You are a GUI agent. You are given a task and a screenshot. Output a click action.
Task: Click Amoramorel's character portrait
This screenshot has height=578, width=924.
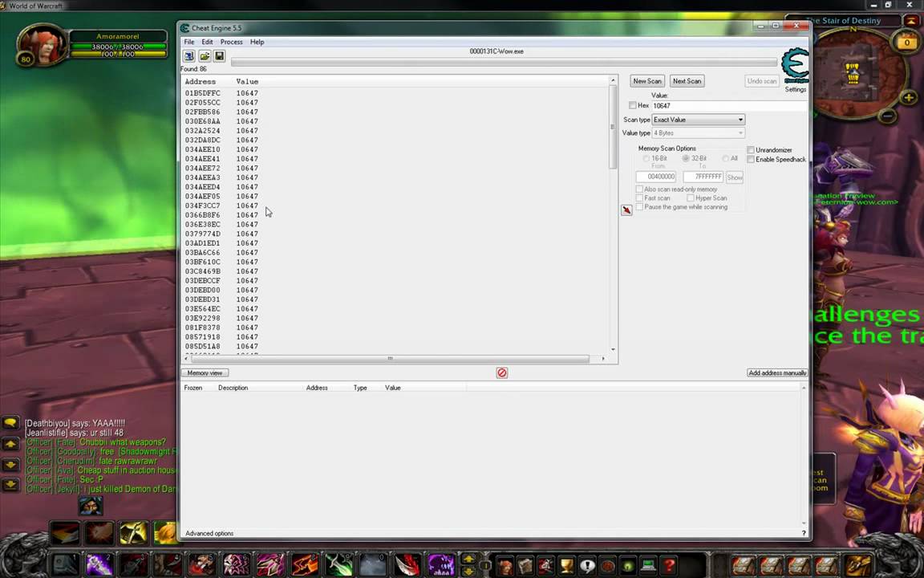point(43,45)
